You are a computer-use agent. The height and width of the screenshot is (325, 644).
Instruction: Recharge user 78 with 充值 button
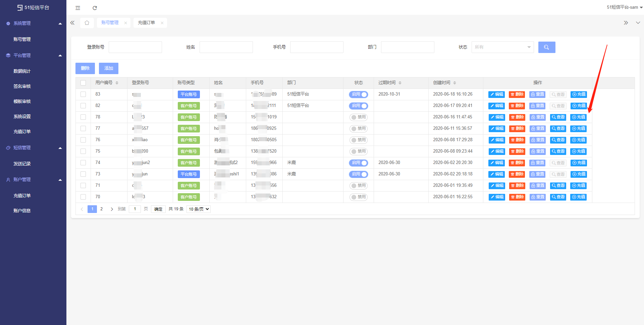point(579,117)
